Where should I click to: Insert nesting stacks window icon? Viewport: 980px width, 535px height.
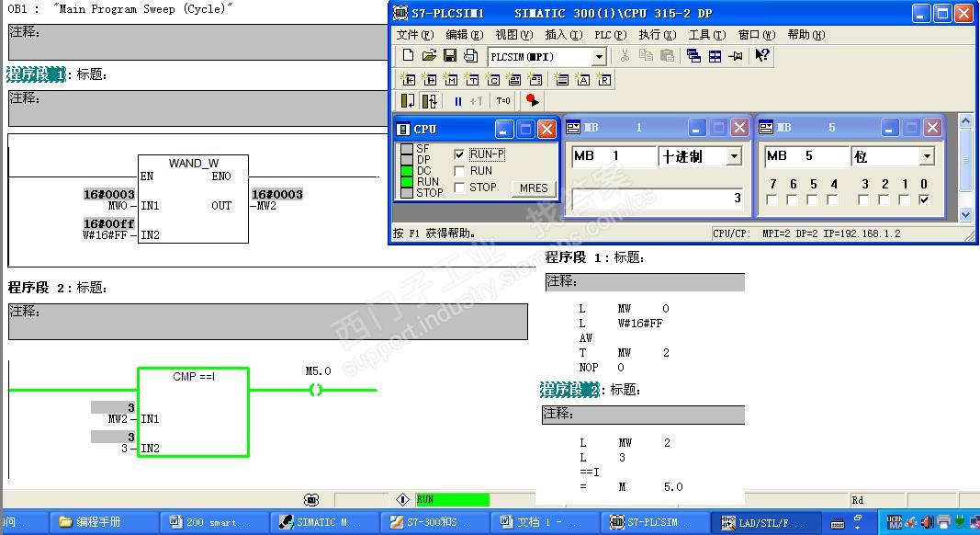coord(562,79)
